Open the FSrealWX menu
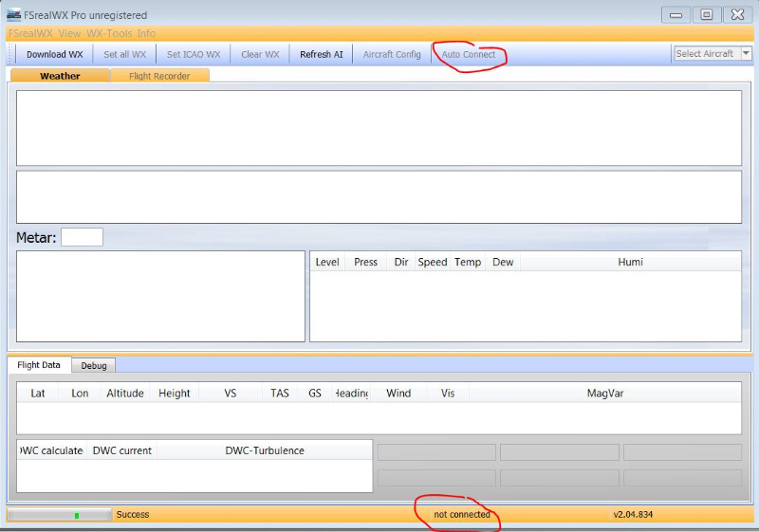 30,33
